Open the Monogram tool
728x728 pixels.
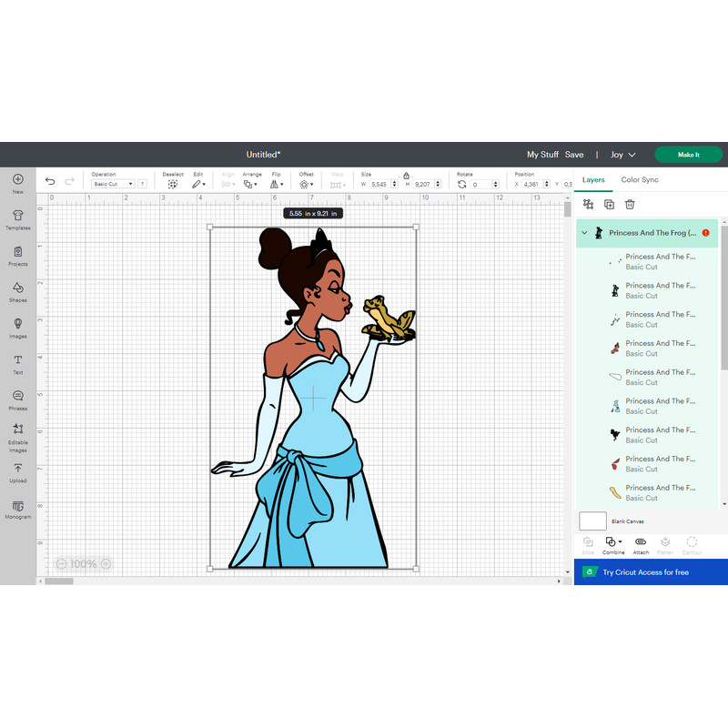coord(18,508)
